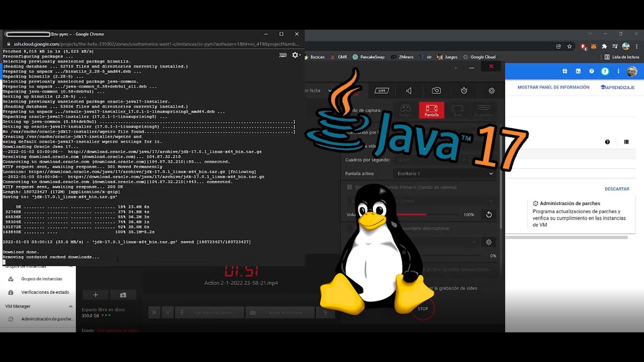The width and height of the screenshot is (644, 362).
Task: Expand Pantalla activa Escritorio 1 dropdown
Action: coord(444,173)
